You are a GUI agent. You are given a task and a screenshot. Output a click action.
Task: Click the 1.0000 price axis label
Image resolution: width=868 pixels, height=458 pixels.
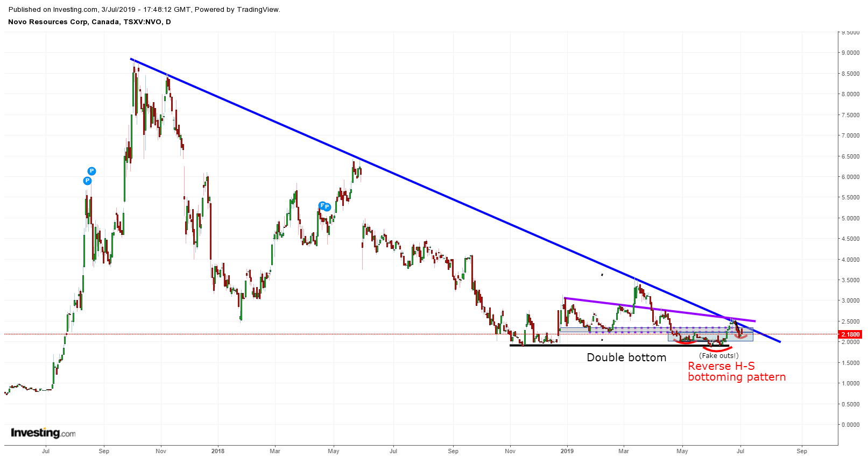[x=851, y=383]
